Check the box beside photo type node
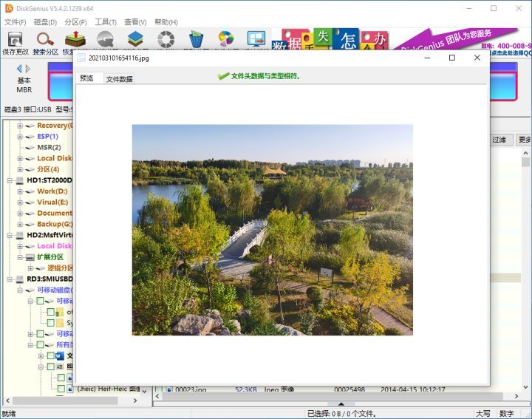 [51, 367]
